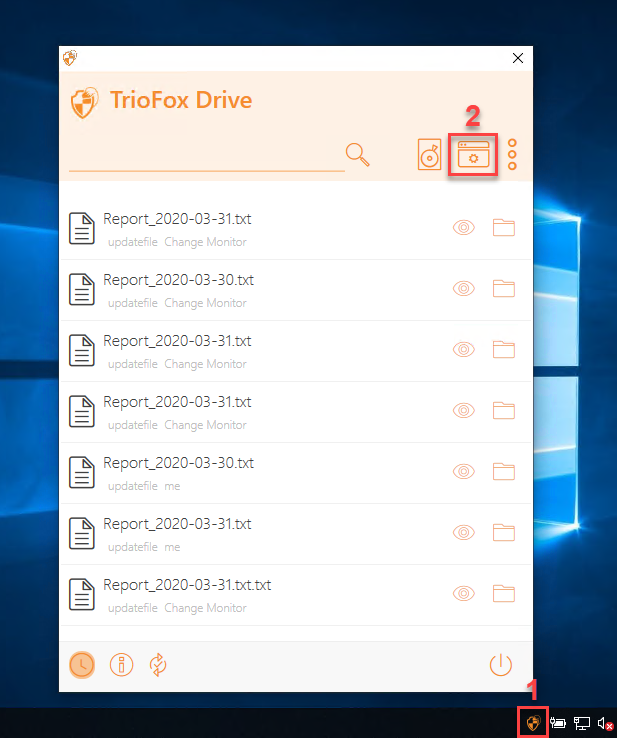Open folder of Report_2020-03-31.txt updated by me
Screen dimensions: 617x738
(504, 533)
